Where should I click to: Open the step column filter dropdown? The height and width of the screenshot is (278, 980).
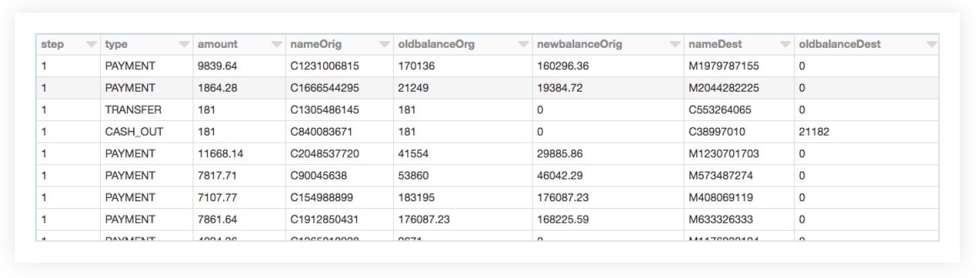point(91,44)
